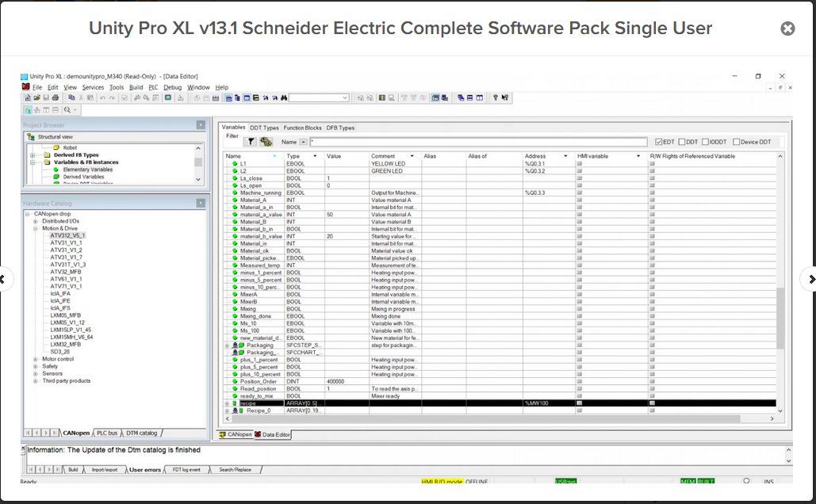Uncheck the EDT filter checkbox
The width and height of the screenshot is (816, 504).
658,140
